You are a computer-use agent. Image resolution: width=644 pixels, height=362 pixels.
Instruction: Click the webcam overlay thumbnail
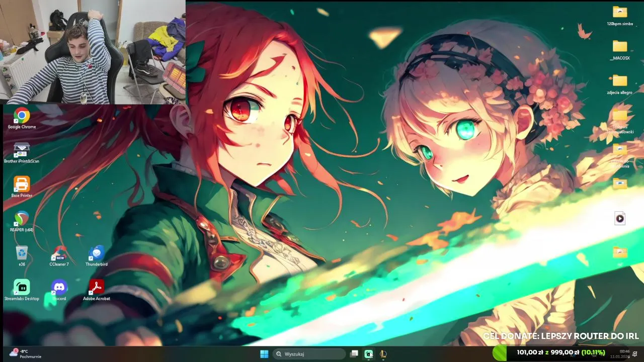pos(93,52)
